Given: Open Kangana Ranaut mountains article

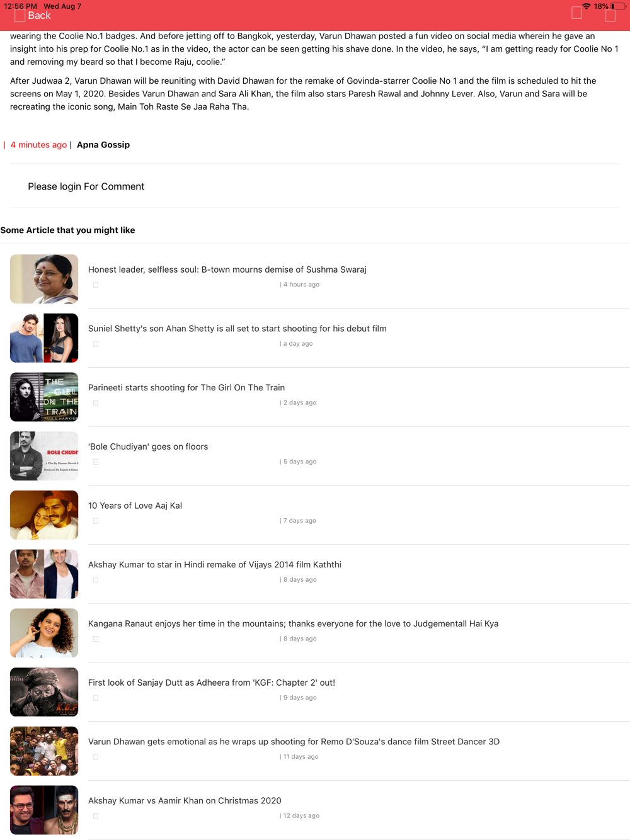Looking at the screenshot, I should pyautogui.click(x=293, y=624).
